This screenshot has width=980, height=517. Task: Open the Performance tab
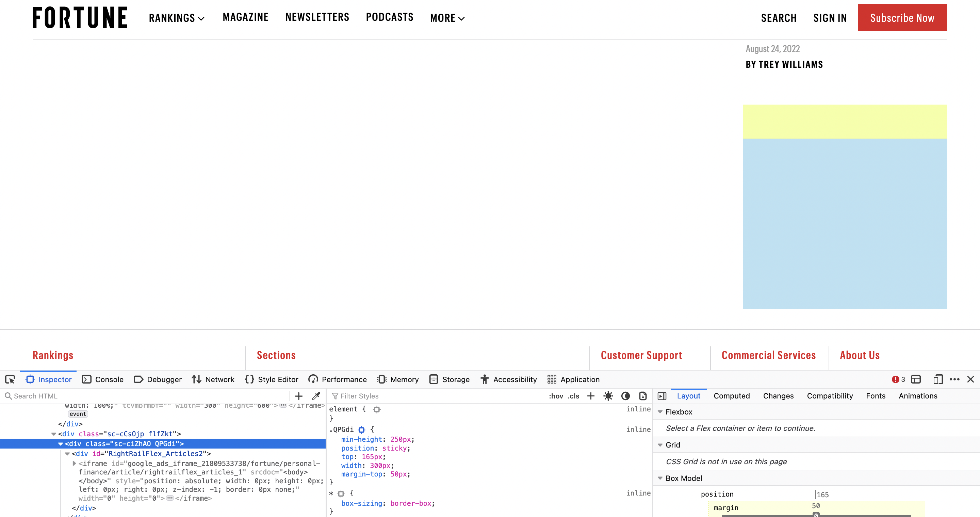tap(338, 379)
